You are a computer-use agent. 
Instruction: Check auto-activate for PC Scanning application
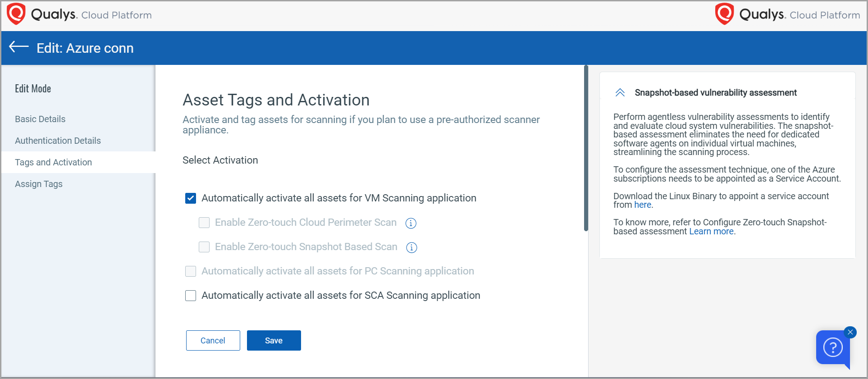coord(191,271)
